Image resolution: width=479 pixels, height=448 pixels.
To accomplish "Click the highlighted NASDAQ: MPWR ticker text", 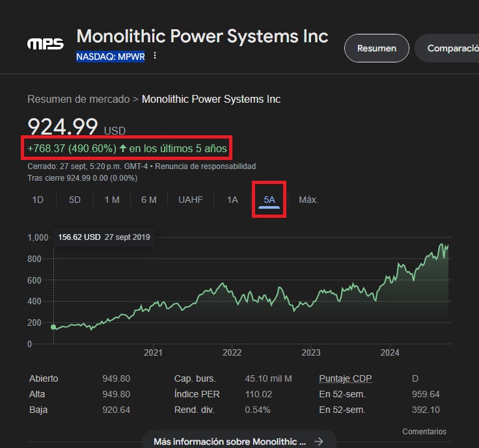I will (110, 56).
